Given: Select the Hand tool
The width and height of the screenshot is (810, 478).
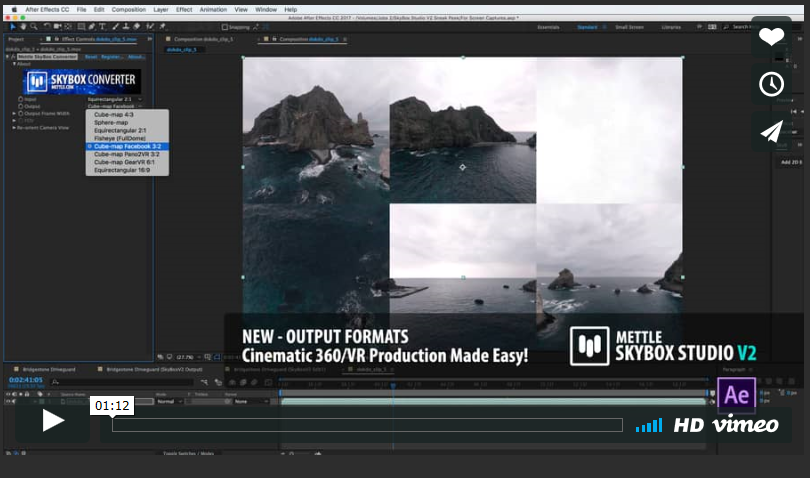Looking at the screenshot, I should click(23, 26).
